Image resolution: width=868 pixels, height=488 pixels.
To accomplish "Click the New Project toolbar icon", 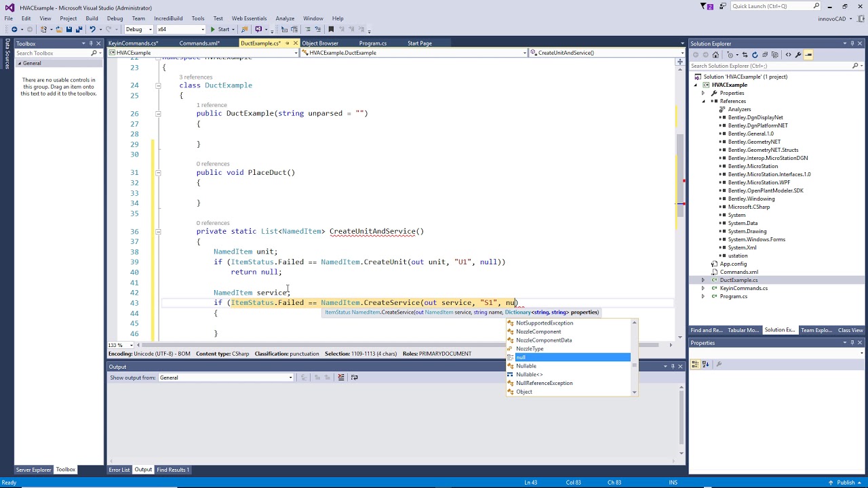I will 44,29.
